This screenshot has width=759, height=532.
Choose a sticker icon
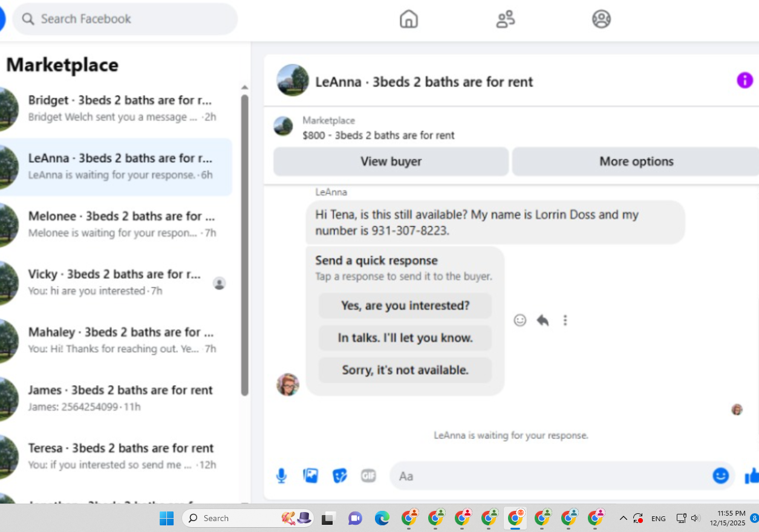(x=340, y=476)
